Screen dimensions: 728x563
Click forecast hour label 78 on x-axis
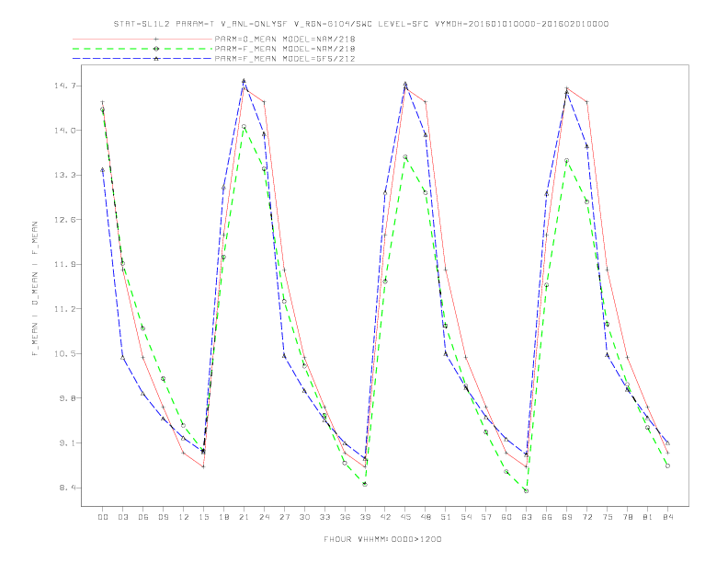point(627,517)
